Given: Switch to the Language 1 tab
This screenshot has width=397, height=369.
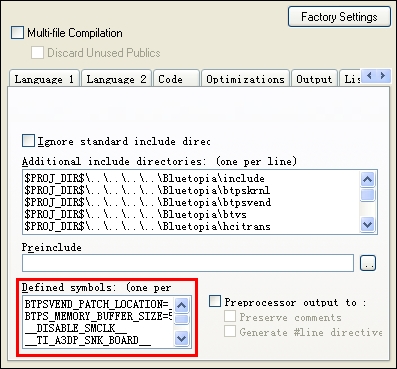Looking at the screenshot, I should click(44, 79).
